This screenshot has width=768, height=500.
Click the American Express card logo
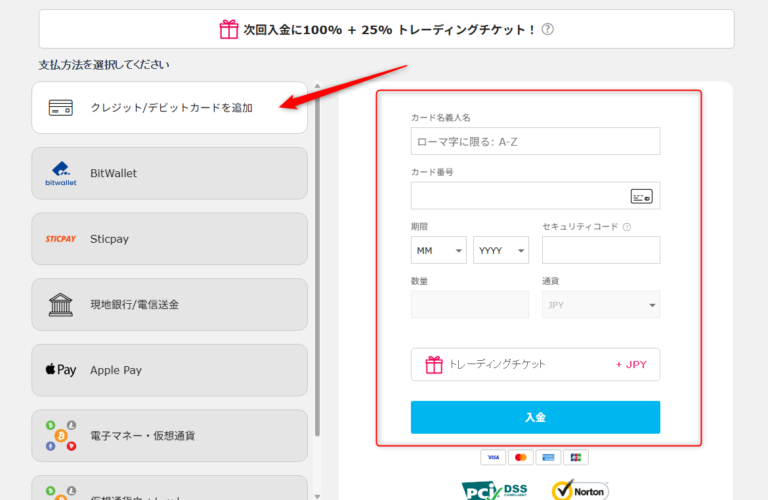(548, 457)
